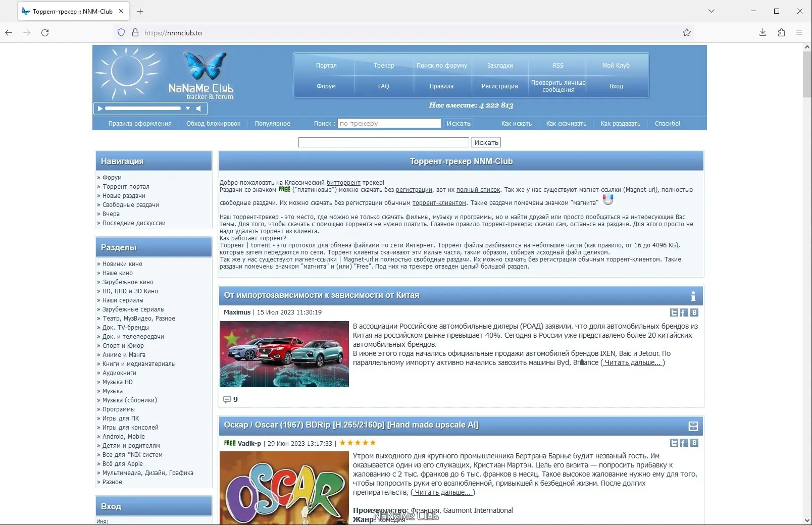Screen dimensions: 812x525
Task: Open Правила оформления link
Action: (x=140, y=124)
